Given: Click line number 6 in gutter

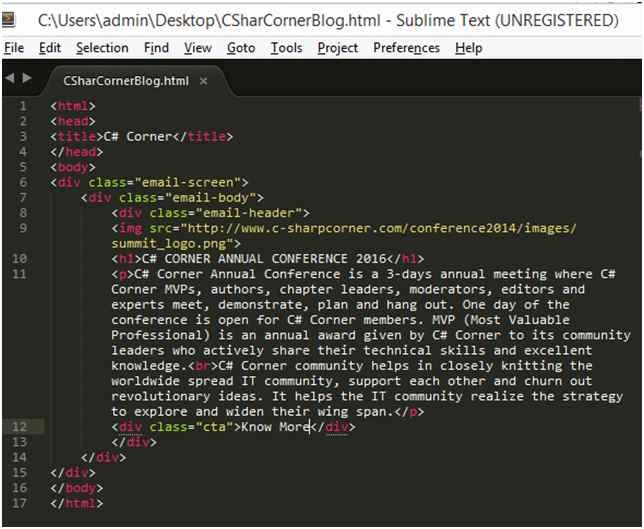Looking at the screenshot, I should [23, 183].
